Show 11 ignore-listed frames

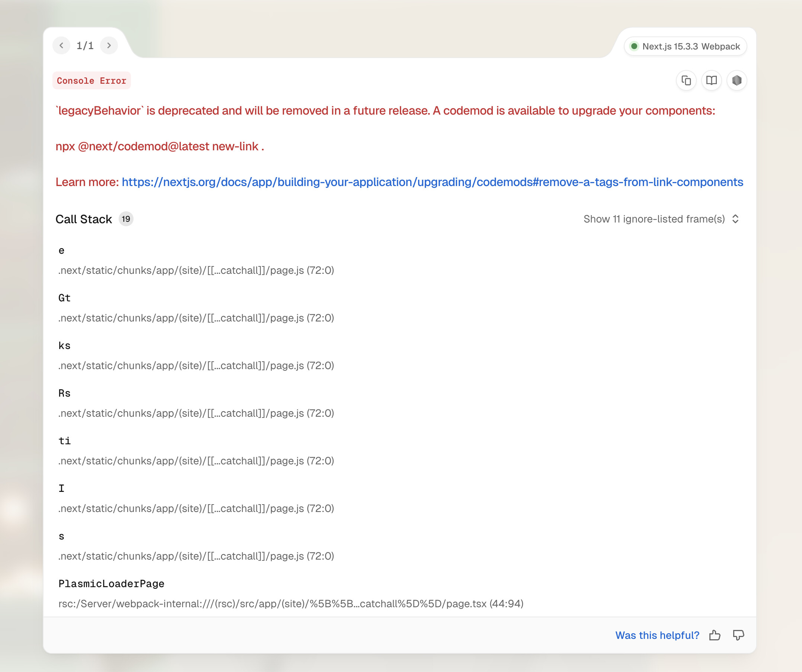pyautogui.click(x=654, y=219)
